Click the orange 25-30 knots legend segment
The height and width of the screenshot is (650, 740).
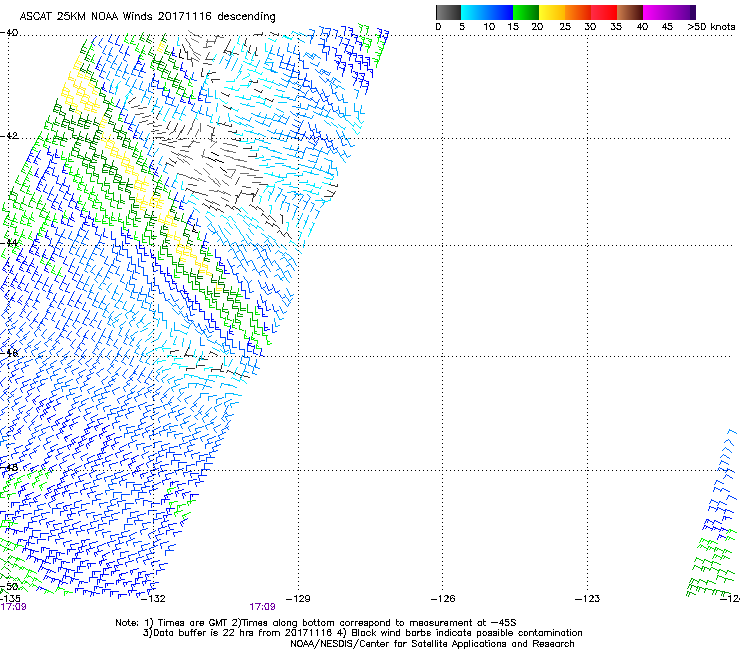[578, 12]
